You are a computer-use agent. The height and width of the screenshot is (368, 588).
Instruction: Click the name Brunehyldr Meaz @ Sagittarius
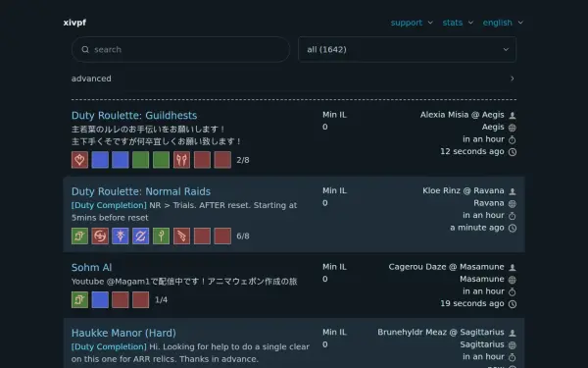click(441, 333)
